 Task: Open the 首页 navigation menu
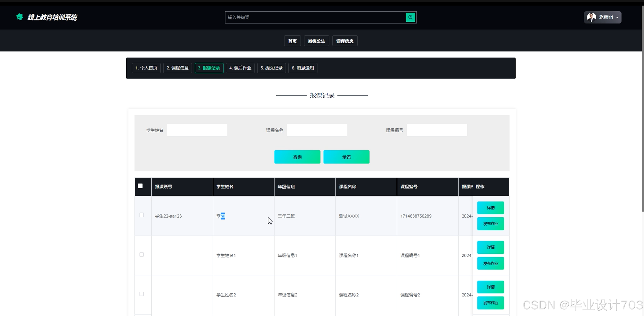pyautogui.click(x=292, y=41)
